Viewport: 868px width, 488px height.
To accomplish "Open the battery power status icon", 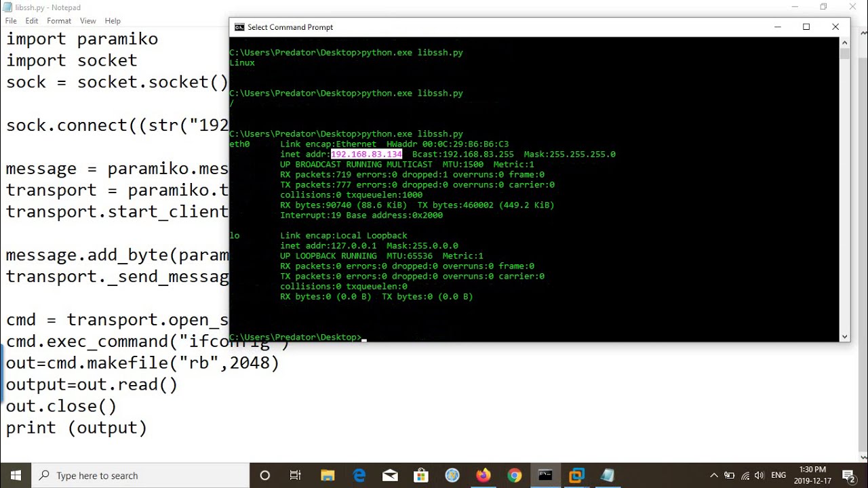I will click(x=730, y=475).
